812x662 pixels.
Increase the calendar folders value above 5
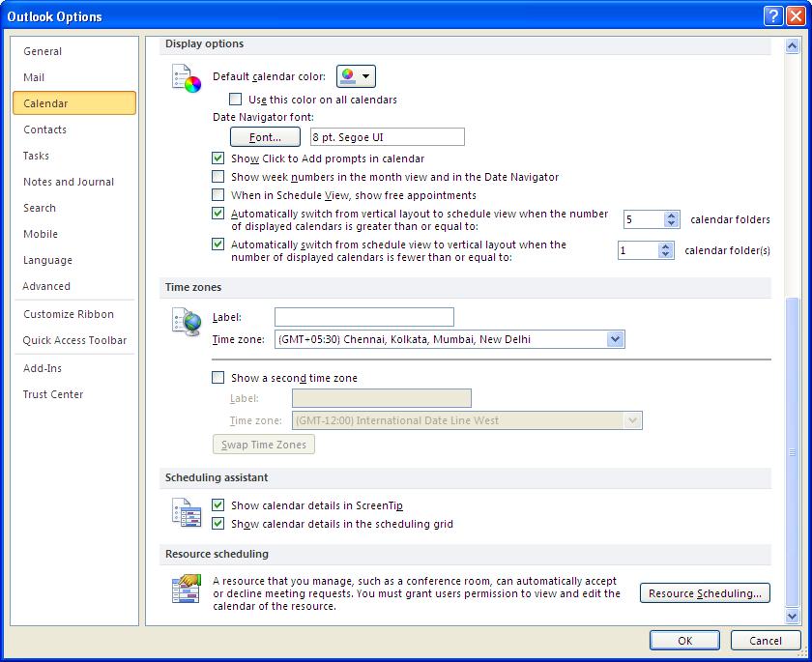(671, 216)
